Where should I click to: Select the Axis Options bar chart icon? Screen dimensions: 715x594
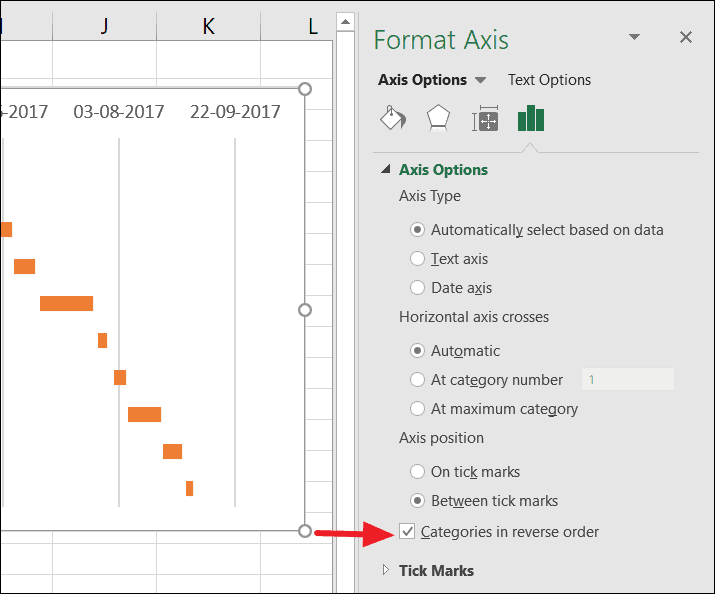[x=531, y=118]
